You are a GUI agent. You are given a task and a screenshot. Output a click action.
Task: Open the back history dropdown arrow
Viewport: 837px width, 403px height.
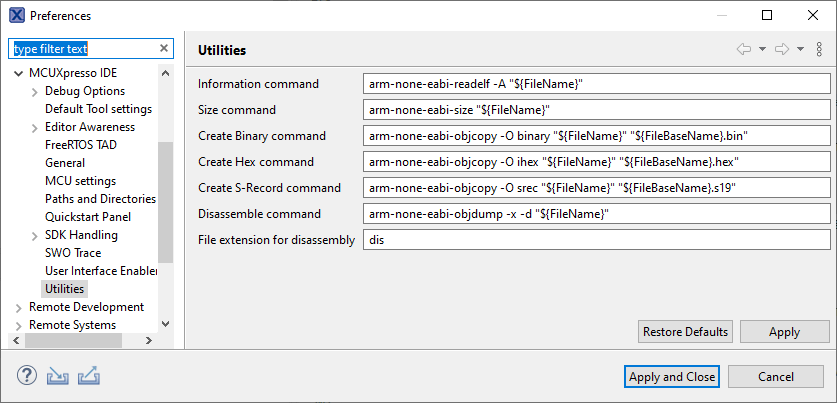point(762,49)
